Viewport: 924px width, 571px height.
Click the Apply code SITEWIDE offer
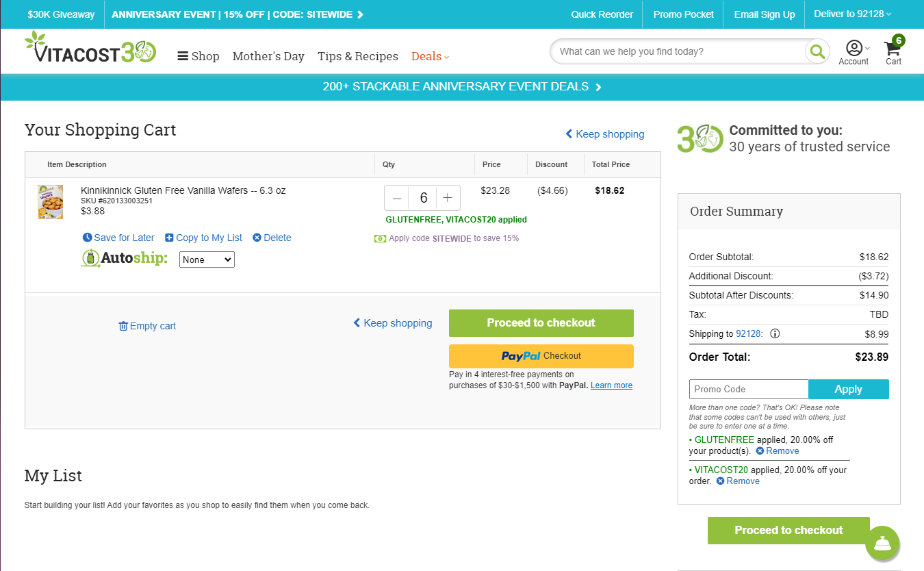click(x=447, y=238)
